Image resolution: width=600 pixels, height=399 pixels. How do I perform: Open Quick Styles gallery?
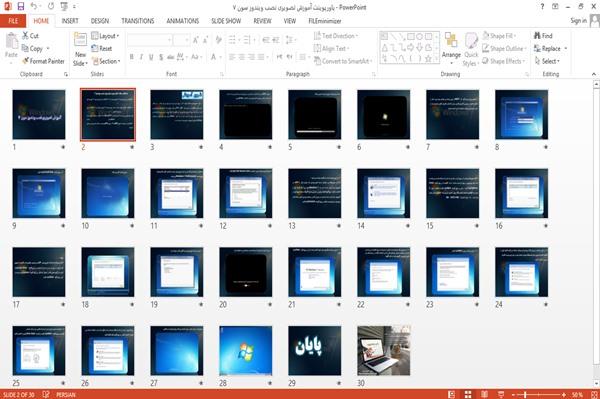click(x=471, y=50)
